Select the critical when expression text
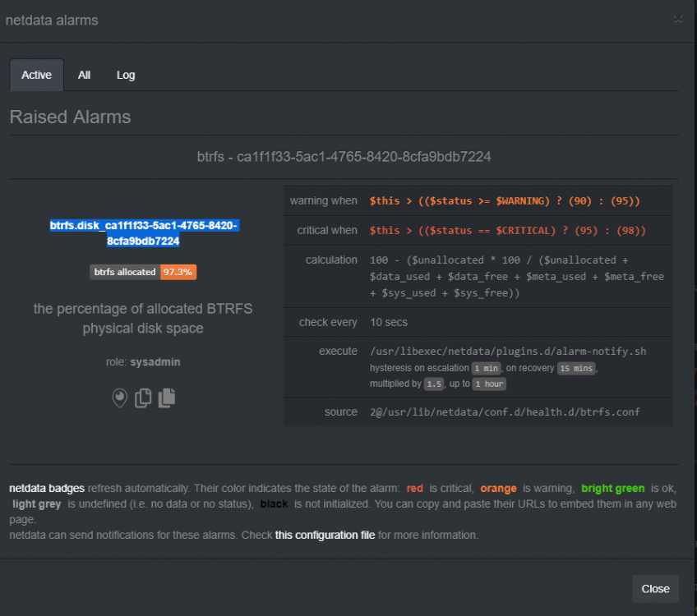Image resolution: width=697 pixels, height=616 pixels. [x=508, y=231]
